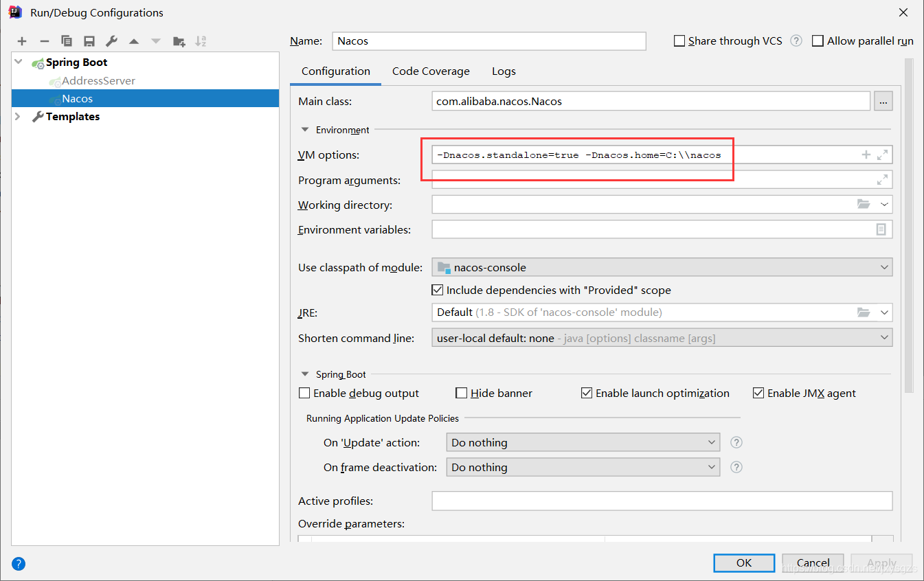924x581 pixels.
Task: Switch to the Logs tab
Action: (504, 71)
